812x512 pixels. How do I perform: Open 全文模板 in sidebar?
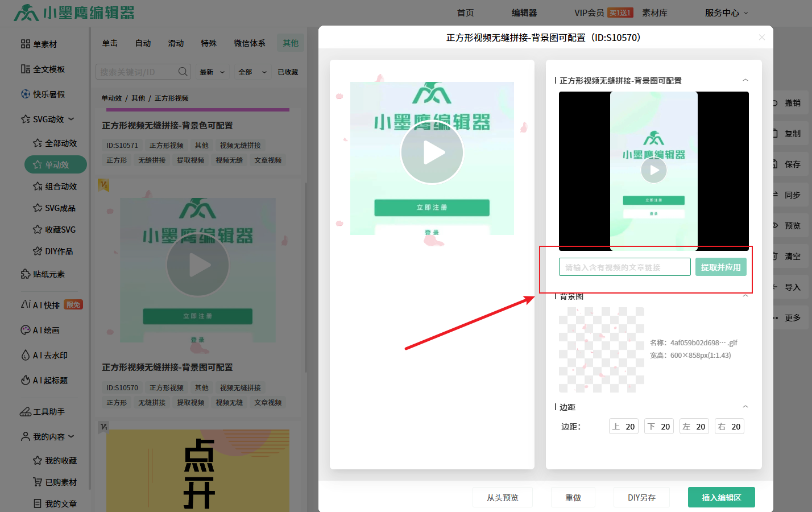(43, 69)
